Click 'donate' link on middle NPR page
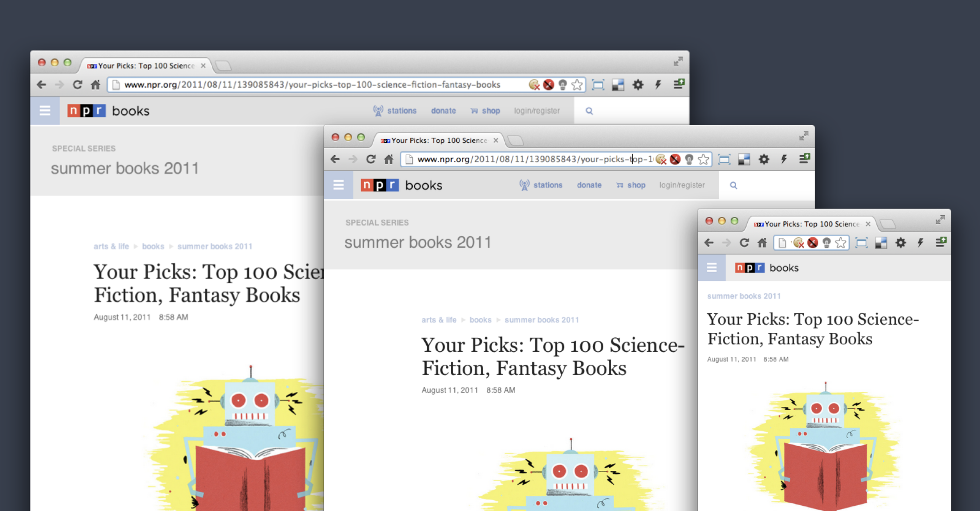This screenshot has width=980, height=511. [589, 185]
